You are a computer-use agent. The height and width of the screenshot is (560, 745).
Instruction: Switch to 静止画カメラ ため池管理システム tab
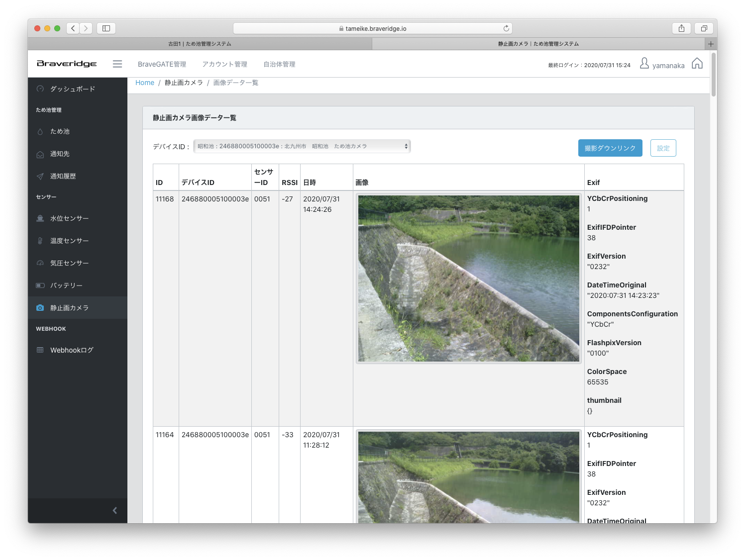[538, 44]
